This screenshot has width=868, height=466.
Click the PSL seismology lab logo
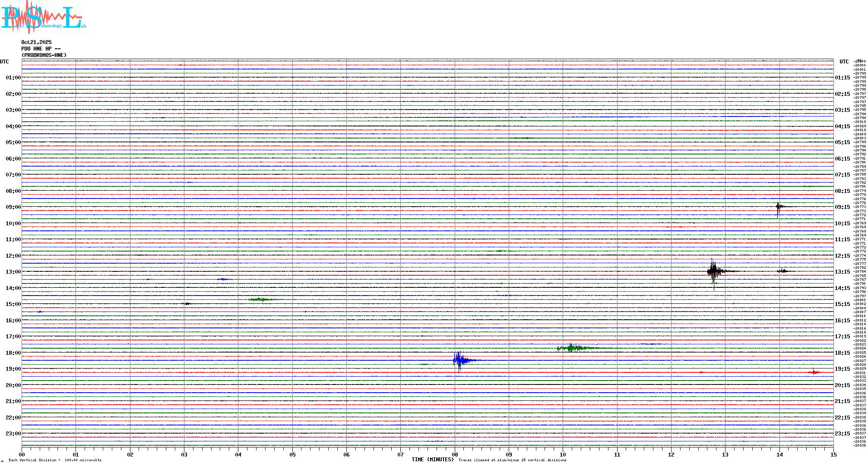pyautogui.click(x=43, y=17)
